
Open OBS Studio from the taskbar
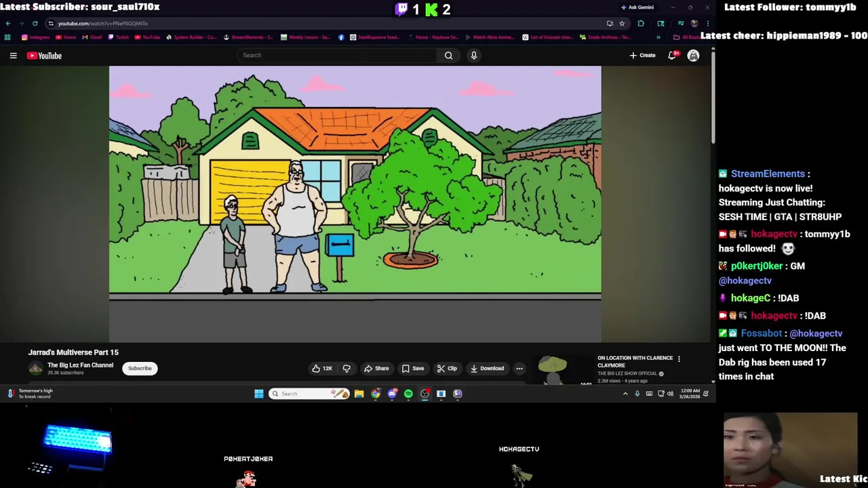tap(425, 394)
